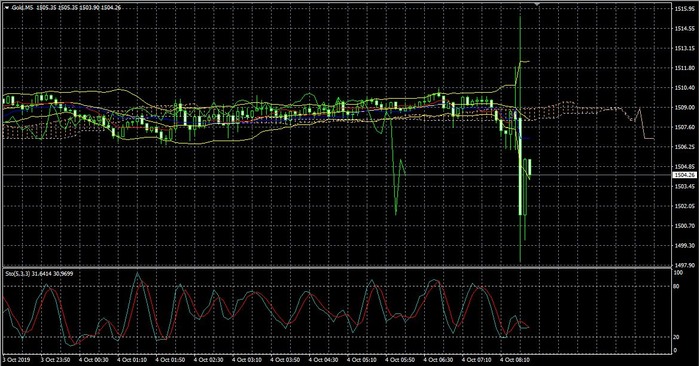700x366 pixels.
Task: Click the 1506.25 price scale label
Action: tap(684, 147)
